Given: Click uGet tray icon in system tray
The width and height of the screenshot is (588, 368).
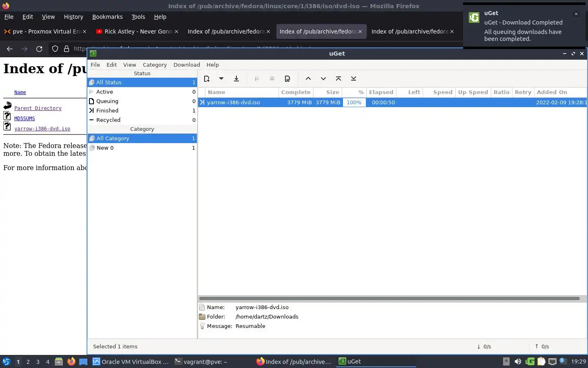Looking at the screenshot, I should click(x=530, y=361).
